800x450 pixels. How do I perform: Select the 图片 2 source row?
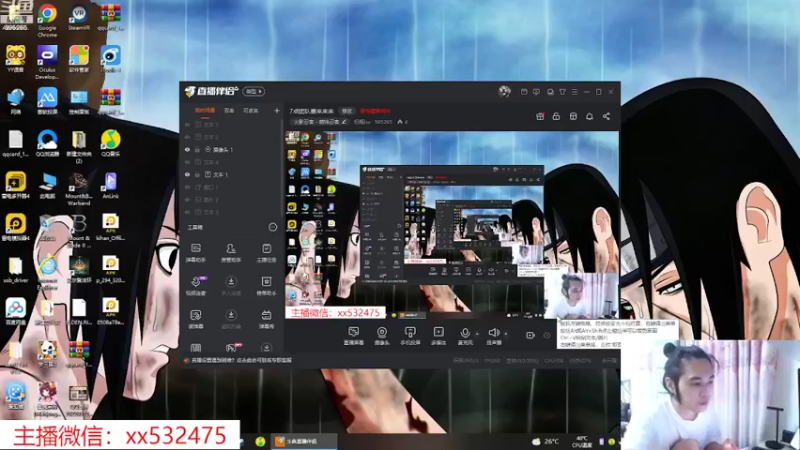coord(232,199)
